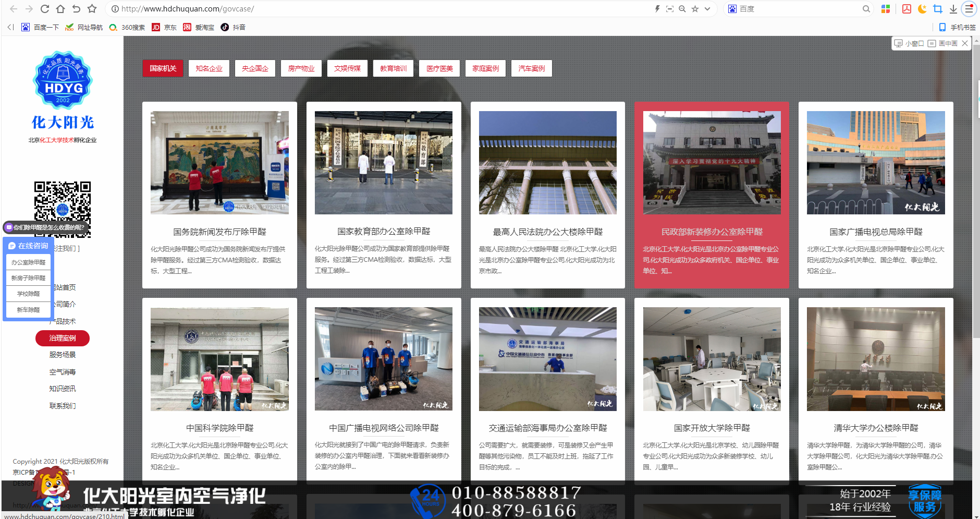Select the 央企国企 category tab

(255, 68)
